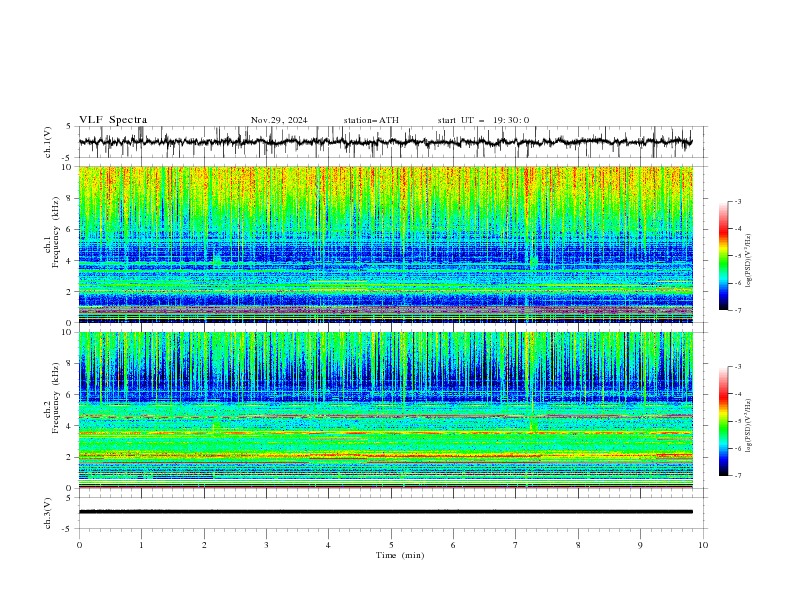The height and width of the screenshot is (612, 792).
Task: Click the "ch.3(V)" axis label
Action: 48,513
